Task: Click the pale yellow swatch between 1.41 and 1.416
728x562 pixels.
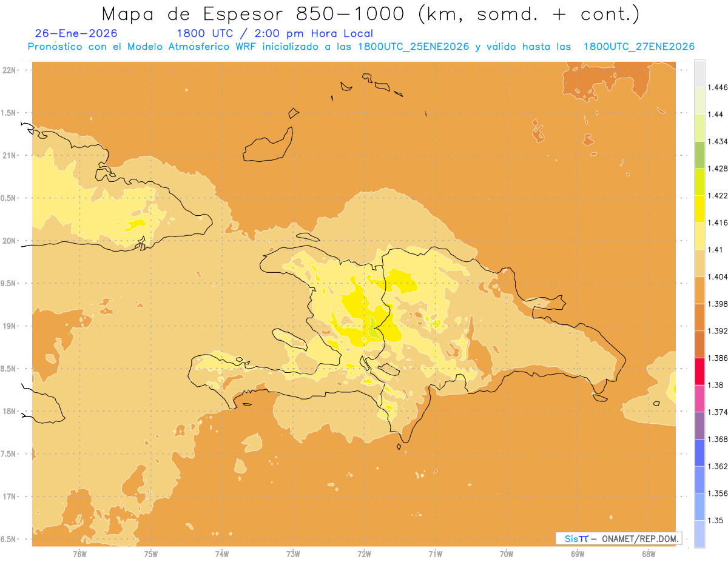Action: click(x=699, y=236)
